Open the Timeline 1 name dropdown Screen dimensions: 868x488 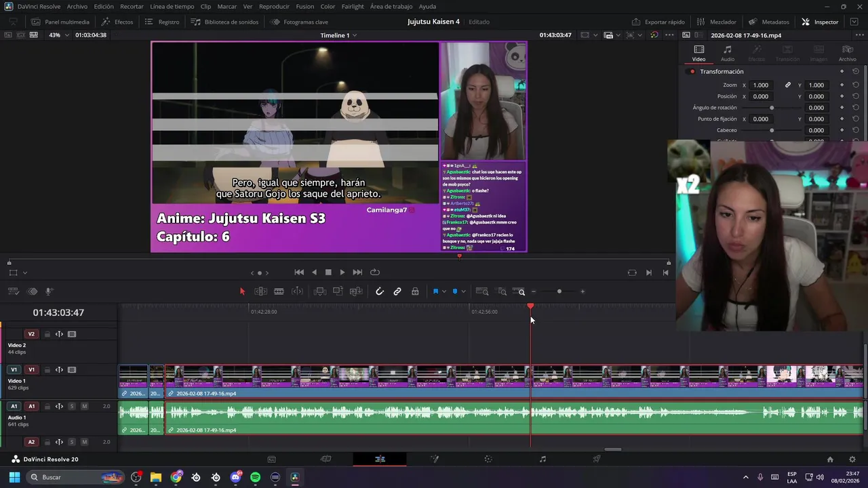click(338, 35)
